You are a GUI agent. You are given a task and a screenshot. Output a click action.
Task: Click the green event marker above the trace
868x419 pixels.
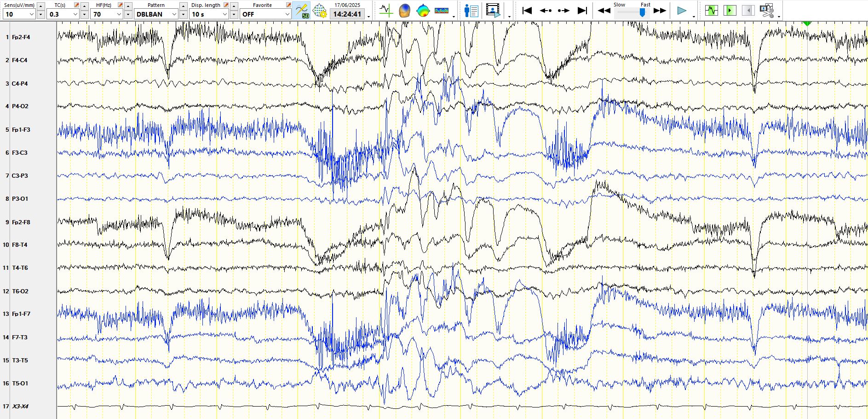tap(807, 23)
